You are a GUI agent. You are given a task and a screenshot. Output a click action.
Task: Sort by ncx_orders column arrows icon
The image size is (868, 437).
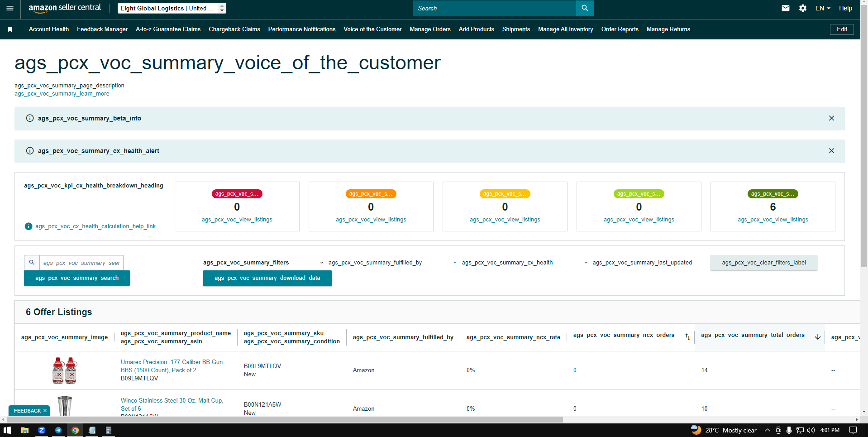coord(687,336)
